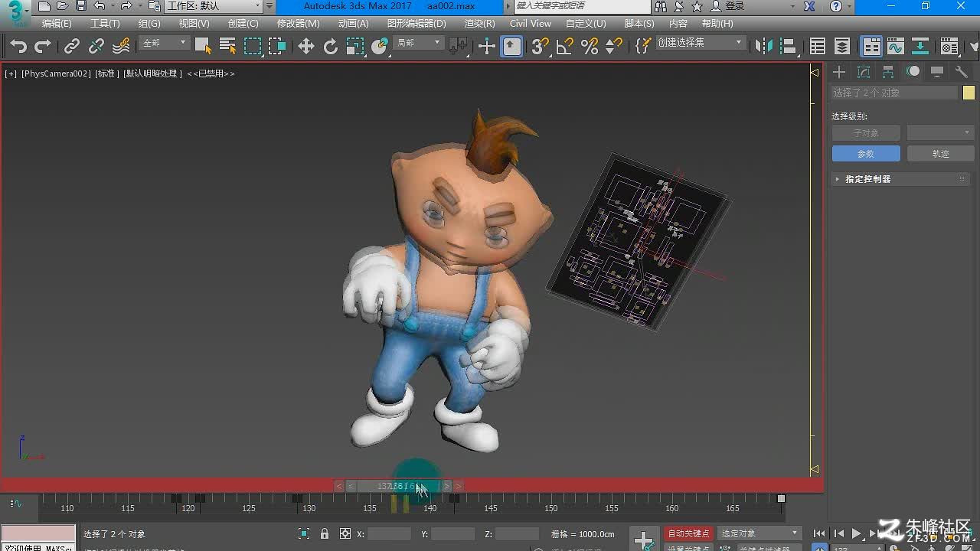This screenshot has height=551, width=980.
Task: Click the time slider frame handle
Action: tap(399, 486)
